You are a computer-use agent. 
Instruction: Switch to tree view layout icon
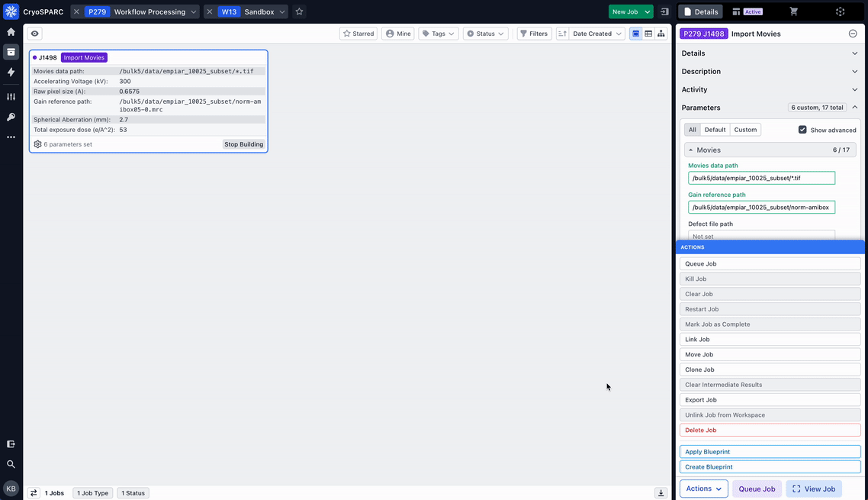coord(661,34)
